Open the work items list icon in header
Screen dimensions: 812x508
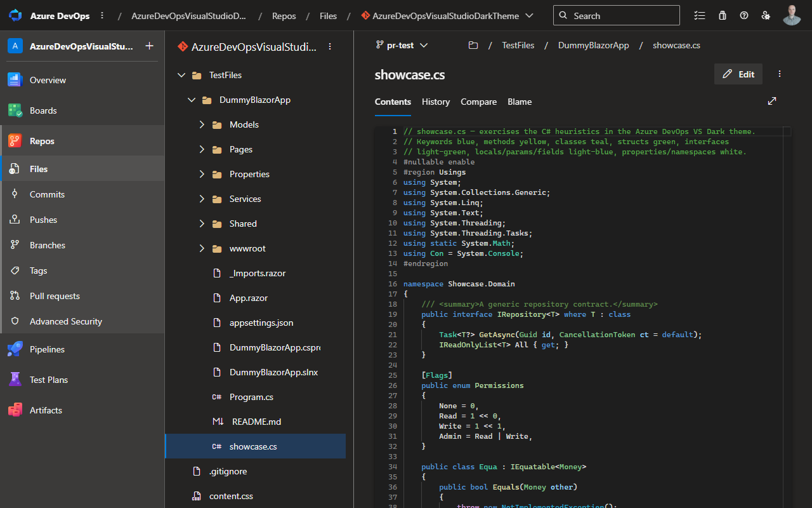(700, 15)
